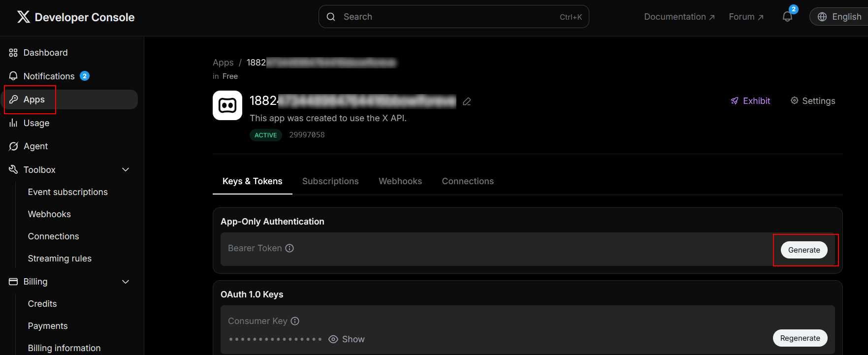Click the Developer Console title
Image resolution: width=868 pixels, height=355 pixels.
pyautogui.click(x=85, y=17)
